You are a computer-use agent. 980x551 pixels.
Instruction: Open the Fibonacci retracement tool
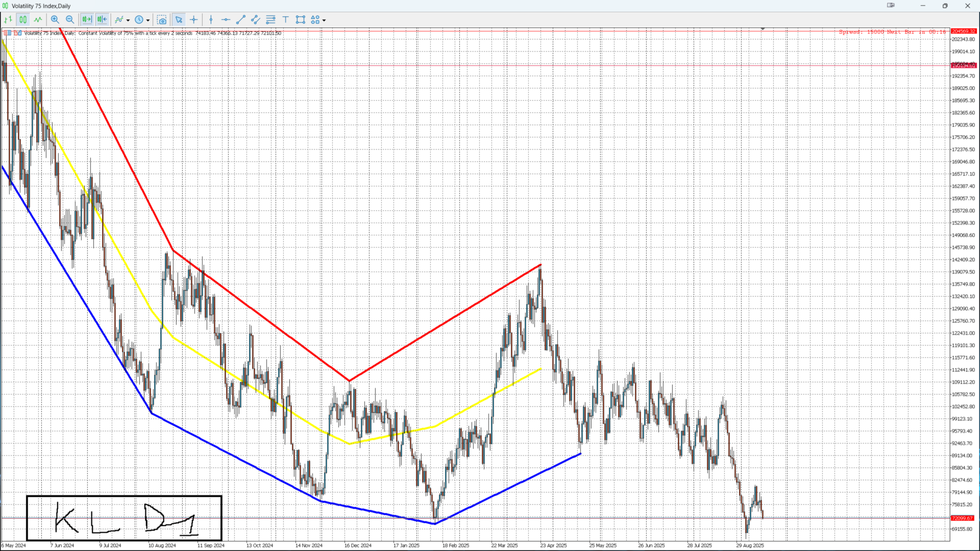click(271, 20)
